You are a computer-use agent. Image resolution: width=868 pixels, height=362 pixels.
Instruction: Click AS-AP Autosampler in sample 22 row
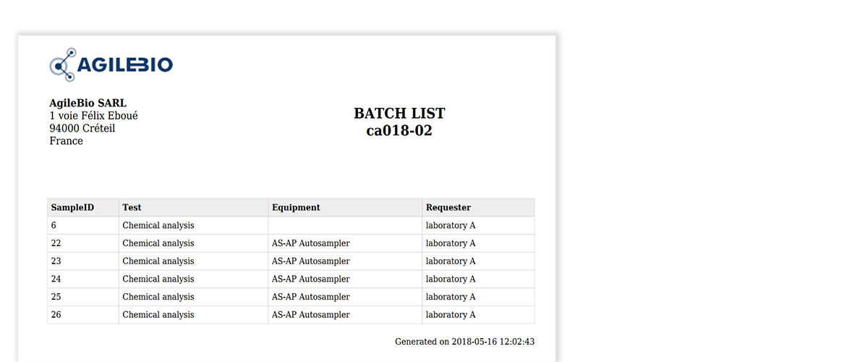pyautogui.click(x=311, y=243)
